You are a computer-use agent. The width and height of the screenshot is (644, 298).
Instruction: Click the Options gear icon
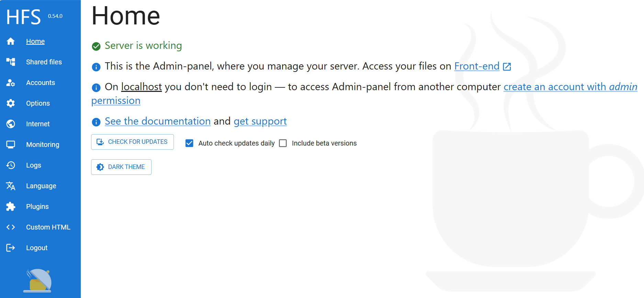tap(11, 103)
